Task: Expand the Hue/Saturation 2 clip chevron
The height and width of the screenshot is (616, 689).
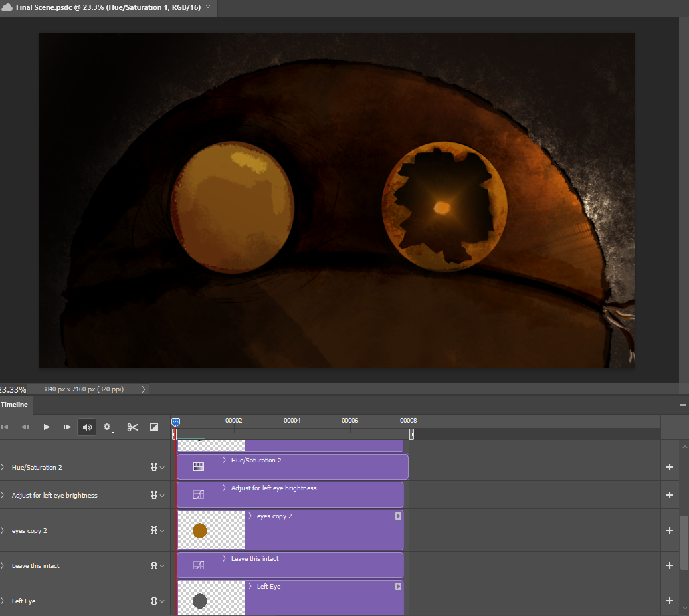Action: [224, 460]
